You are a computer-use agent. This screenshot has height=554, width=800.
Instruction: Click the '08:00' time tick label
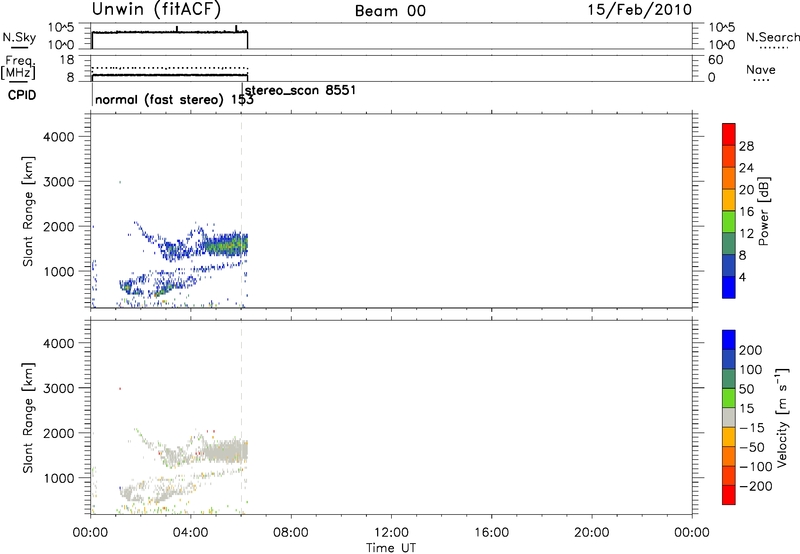(x=290, y=533)
